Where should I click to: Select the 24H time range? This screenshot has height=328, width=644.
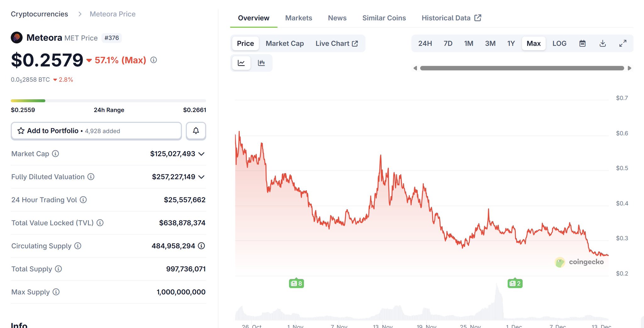[x=425, y=43]
